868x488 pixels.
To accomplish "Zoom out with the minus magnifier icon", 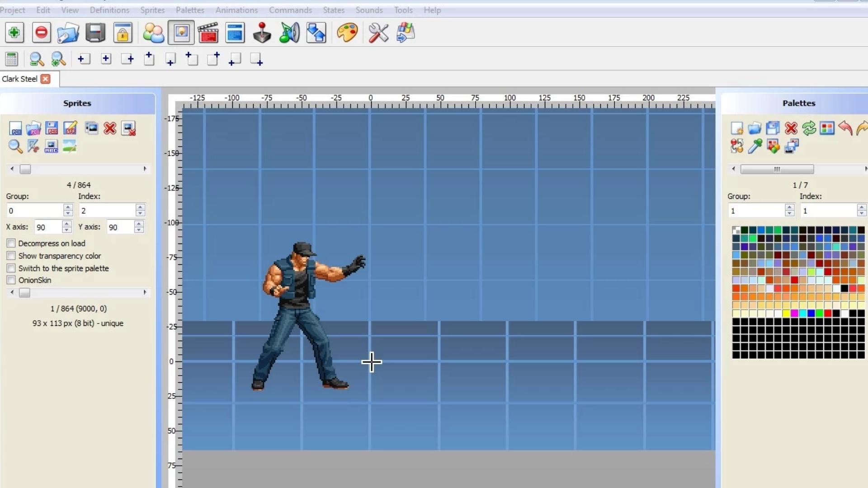I will coord(36,59).
